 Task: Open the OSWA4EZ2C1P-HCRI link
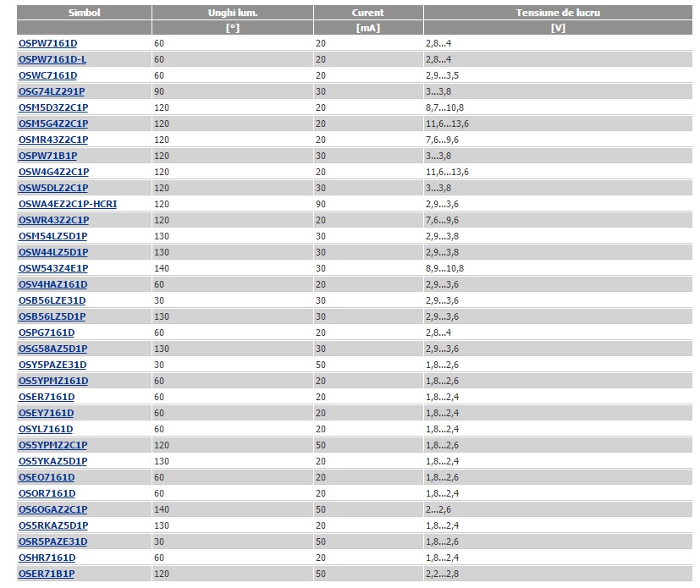[68, 204]
